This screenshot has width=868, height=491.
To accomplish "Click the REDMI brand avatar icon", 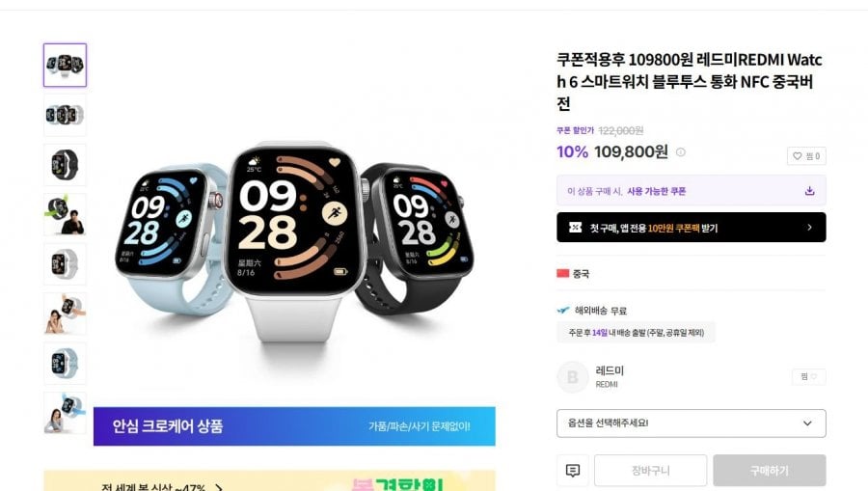I will click(x=572, y=377).
